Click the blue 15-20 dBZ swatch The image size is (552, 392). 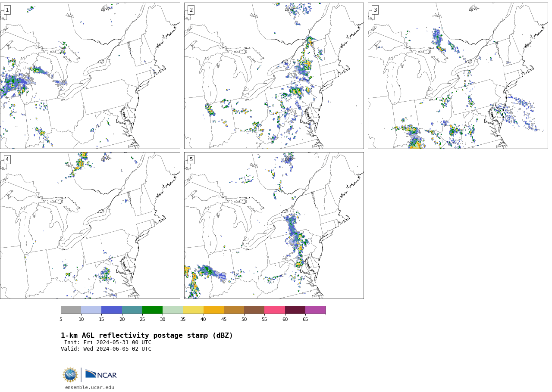click(112, 310)
